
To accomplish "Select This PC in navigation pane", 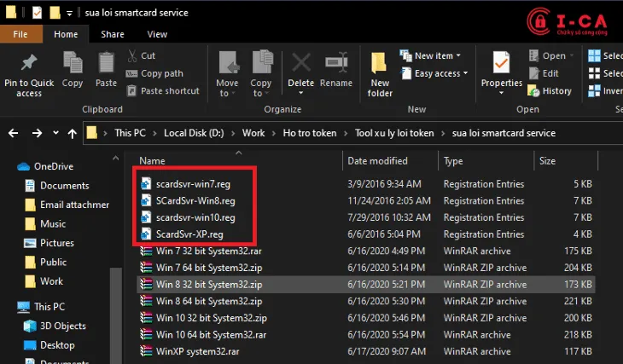I will [41, 306].
